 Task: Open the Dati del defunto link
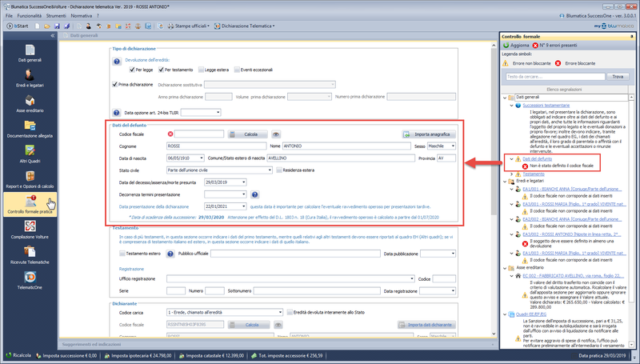coord(537,158)
